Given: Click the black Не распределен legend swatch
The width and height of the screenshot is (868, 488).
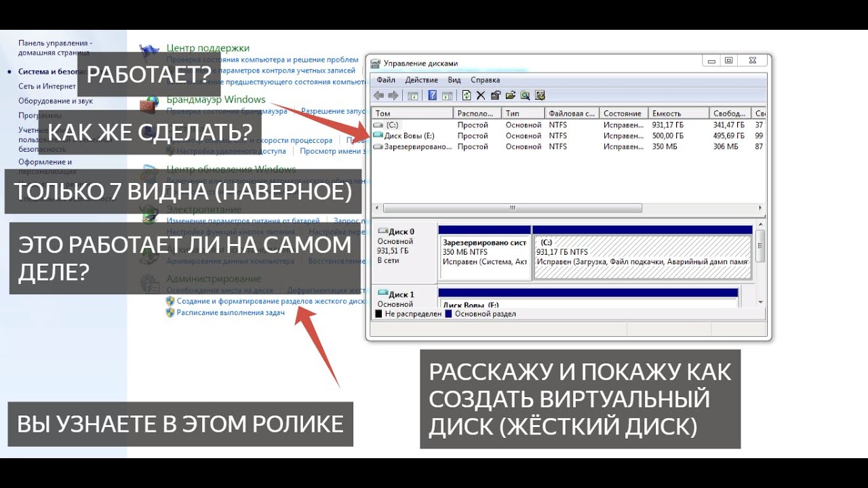Looking at the screenshot, I should (x=378, y=314).
